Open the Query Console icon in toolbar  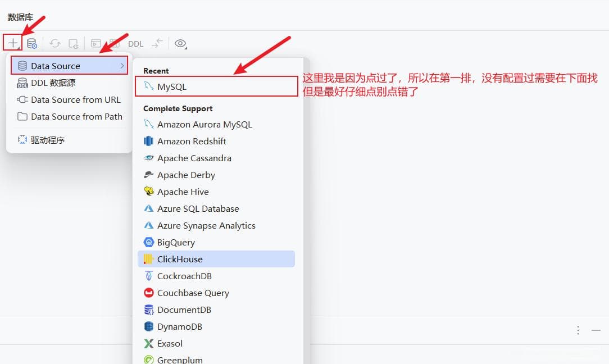[96, 43]
